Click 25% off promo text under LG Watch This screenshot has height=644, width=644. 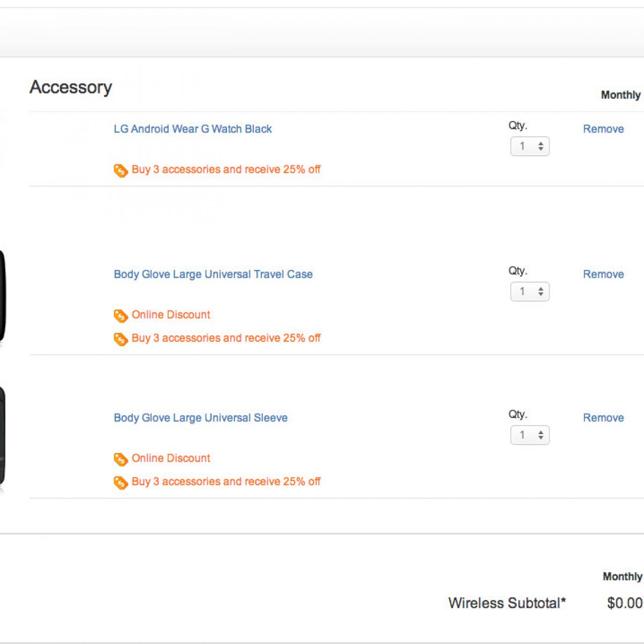point(226,170)
